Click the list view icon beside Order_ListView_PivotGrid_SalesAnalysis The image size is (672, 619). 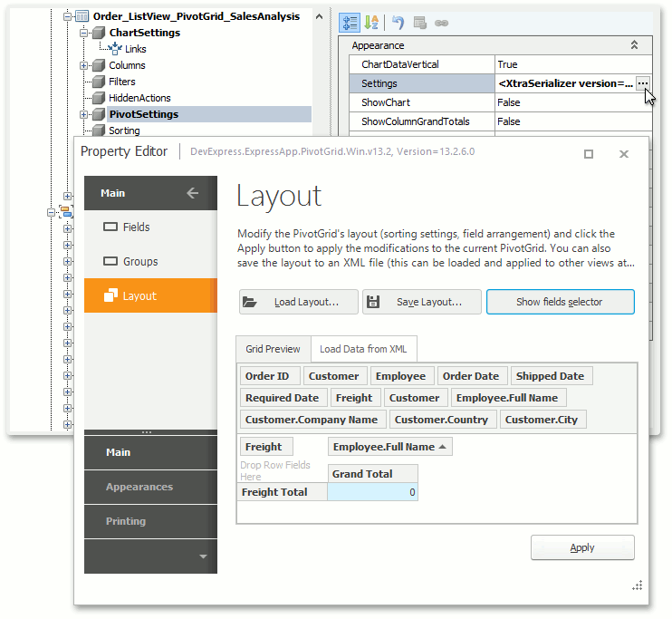82,16
